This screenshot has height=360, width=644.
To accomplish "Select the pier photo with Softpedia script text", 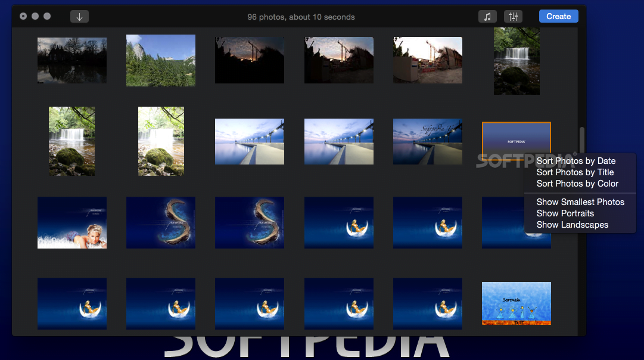I will click(x=428, y=141).
